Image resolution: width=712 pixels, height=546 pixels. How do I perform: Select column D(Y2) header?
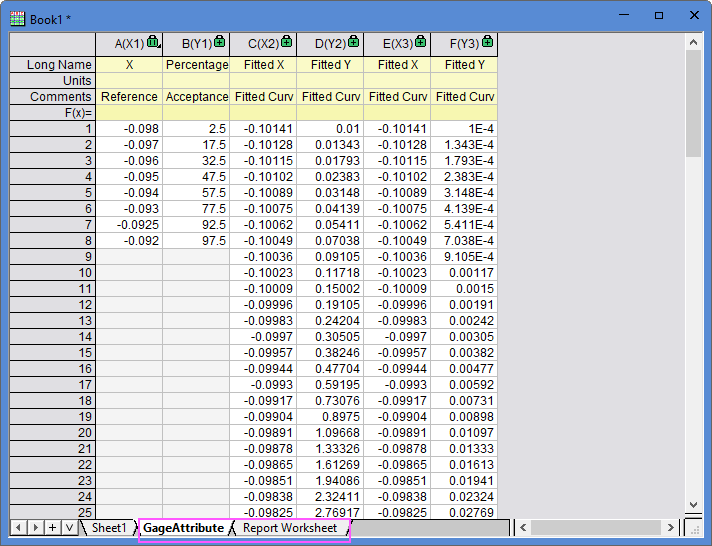tap(330, 44)
